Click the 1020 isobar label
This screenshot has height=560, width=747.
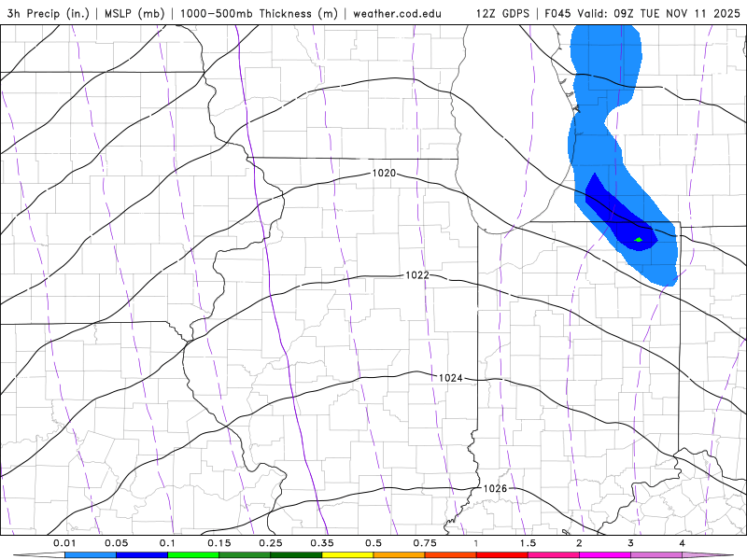[x=384, y=173]
